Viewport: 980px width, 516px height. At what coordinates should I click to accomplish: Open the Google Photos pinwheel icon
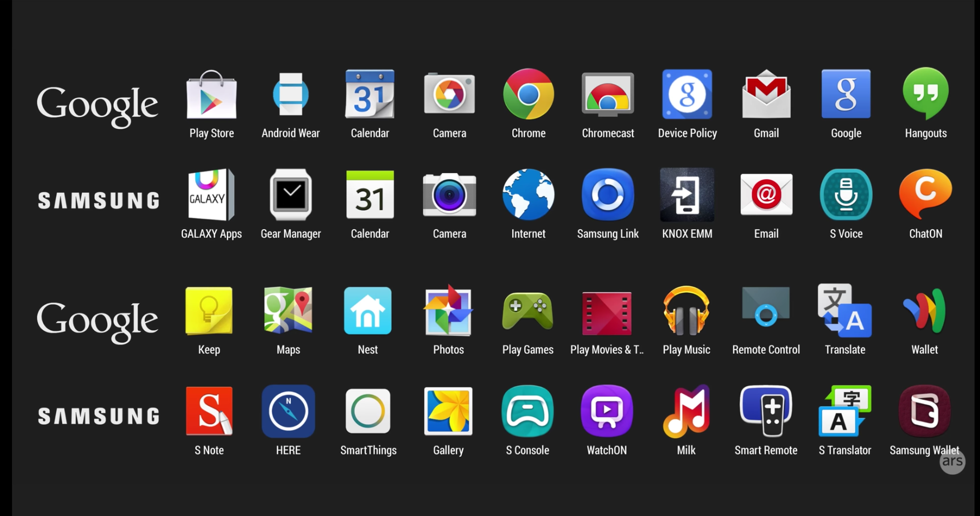point(448,310)
